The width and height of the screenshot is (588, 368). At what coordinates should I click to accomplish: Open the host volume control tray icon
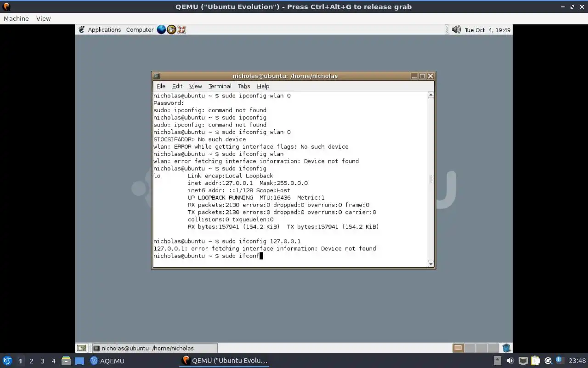[x=510, y=361]
